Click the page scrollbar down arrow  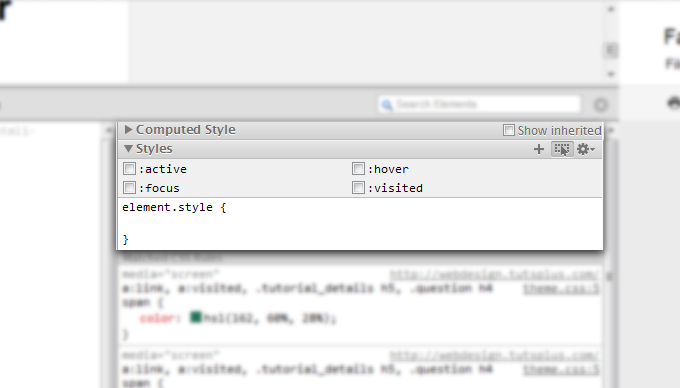point(611,74)
